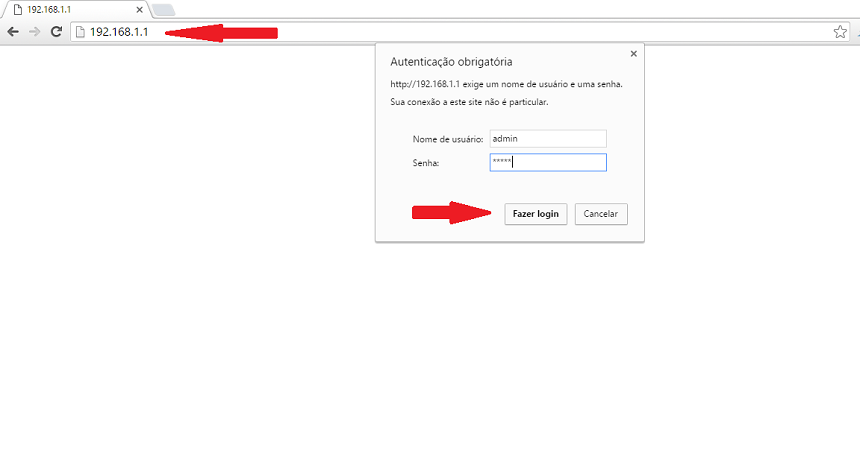Open a new browser tab
This screenshot has width=860, height=465.
point(162,9)
